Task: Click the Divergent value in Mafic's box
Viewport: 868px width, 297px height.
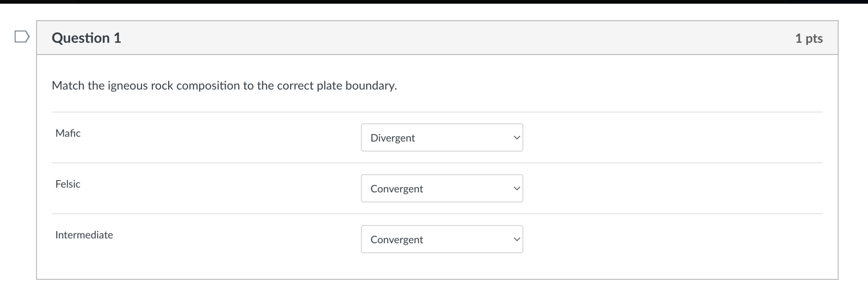Action: point(393,138)
